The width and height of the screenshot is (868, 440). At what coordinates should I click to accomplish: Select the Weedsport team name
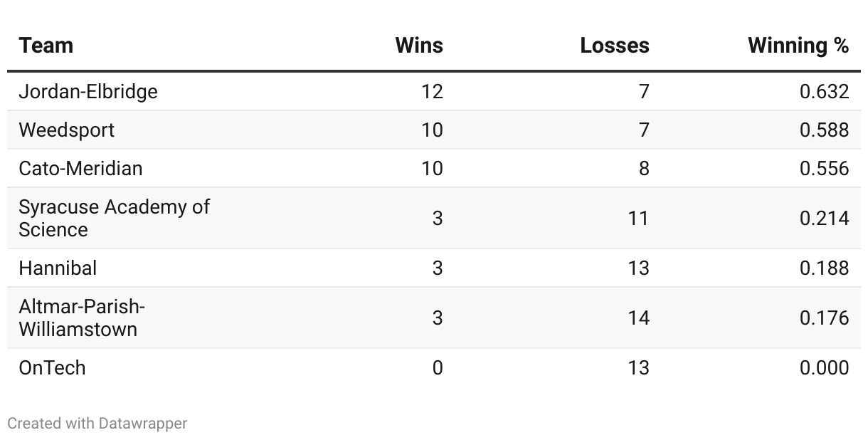pos(67,130)
